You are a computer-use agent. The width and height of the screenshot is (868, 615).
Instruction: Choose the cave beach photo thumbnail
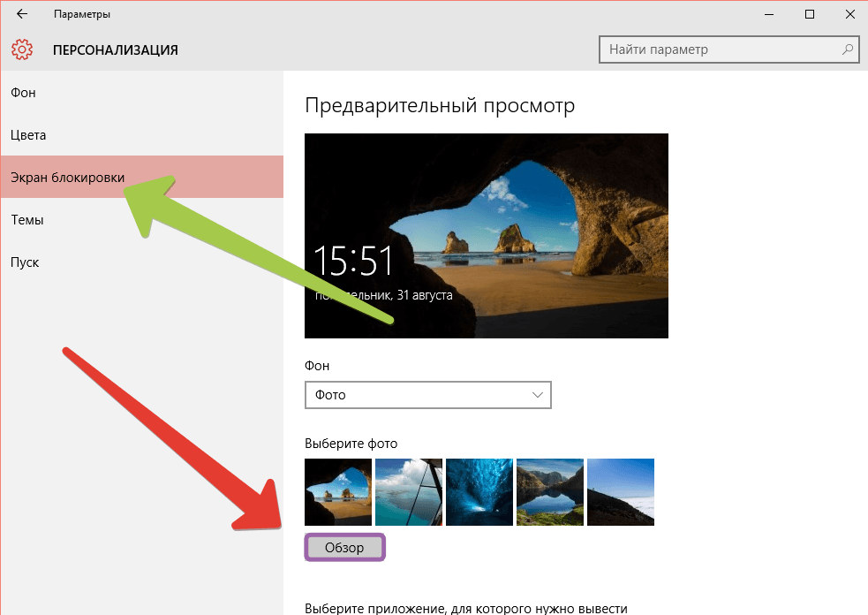point(338,492)
